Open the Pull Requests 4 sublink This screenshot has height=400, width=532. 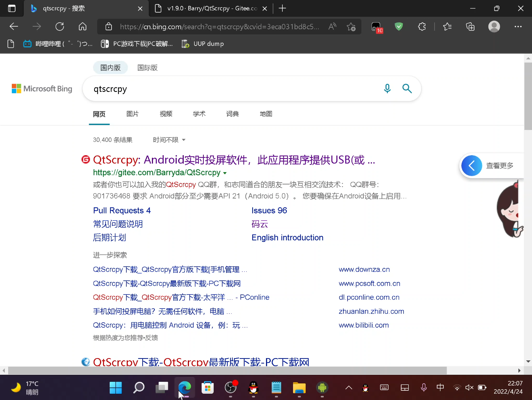(x=122, y=210)
